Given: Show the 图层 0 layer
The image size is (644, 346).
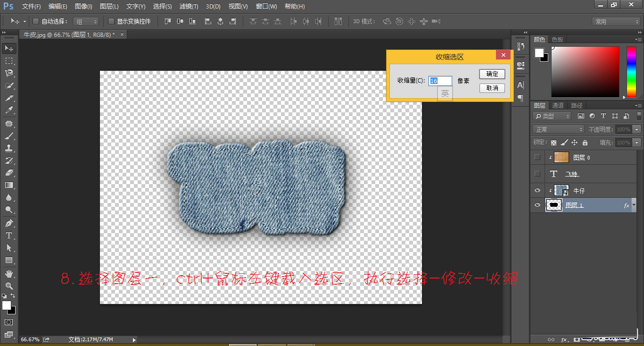Looking at the screenshot, I should (x=537, y=157).
